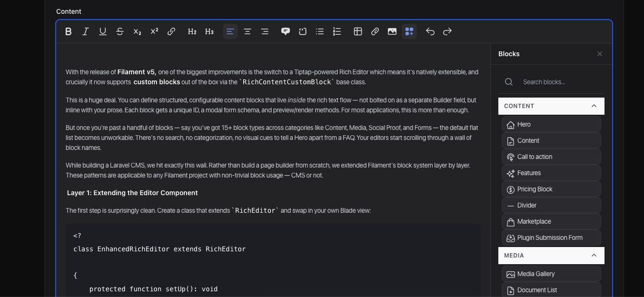This screenshot has height=297, width=644.
Task: Select the subscript formatting icon
Action: pos(137,31)
